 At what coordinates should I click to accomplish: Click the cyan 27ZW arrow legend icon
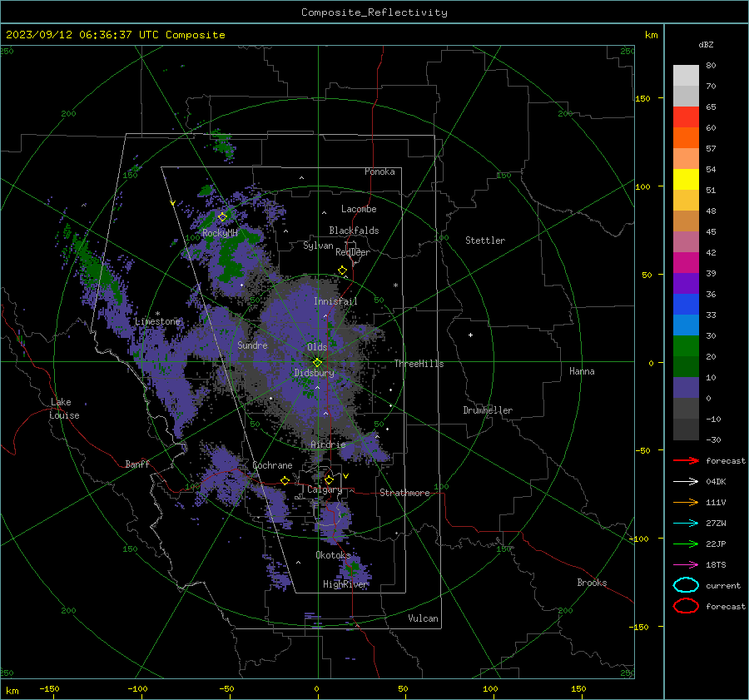point(686,523)
